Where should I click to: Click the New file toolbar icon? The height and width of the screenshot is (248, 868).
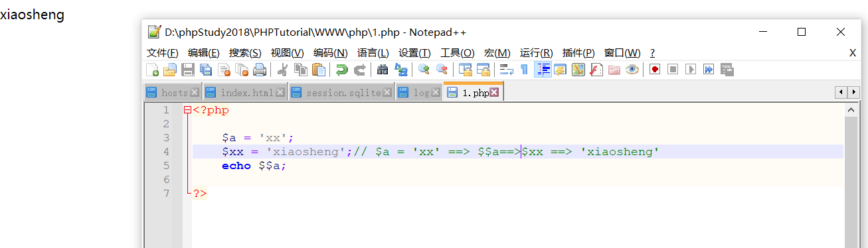pos(152,69)
